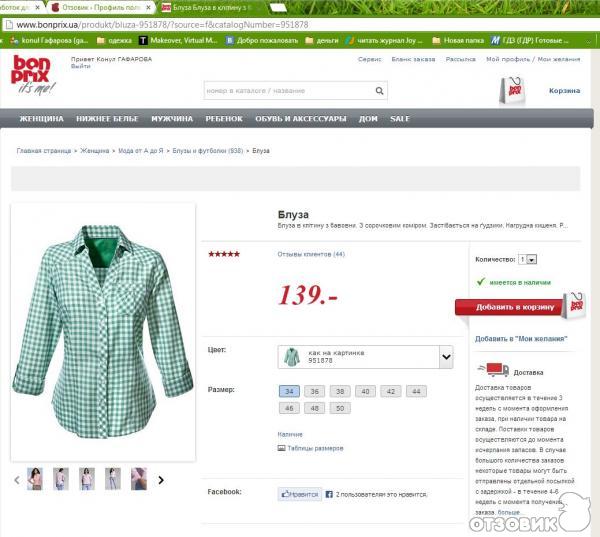This screenshot has width=600, height=537.
Task: Click the Facebook icon
Action: coord(327,494)
